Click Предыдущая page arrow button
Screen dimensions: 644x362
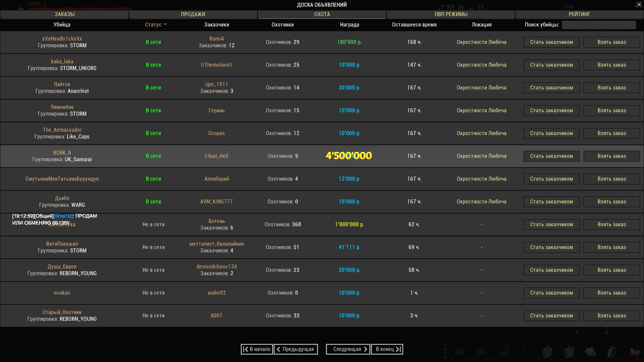click(x=296, y=349)
